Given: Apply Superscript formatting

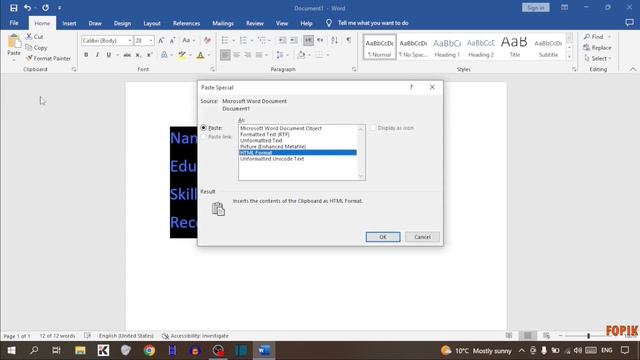Looking at the screenshot, I should (x=150, y=55).
